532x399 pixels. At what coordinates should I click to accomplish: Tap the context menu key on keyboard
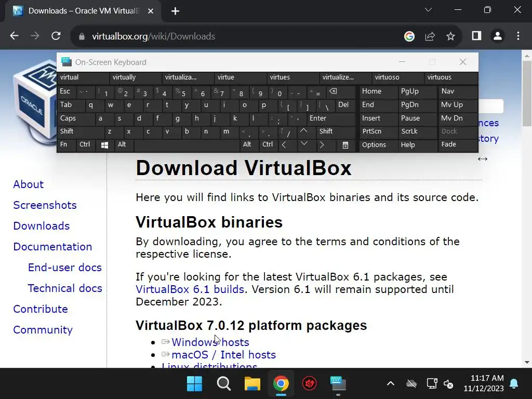tap(345, 145)
